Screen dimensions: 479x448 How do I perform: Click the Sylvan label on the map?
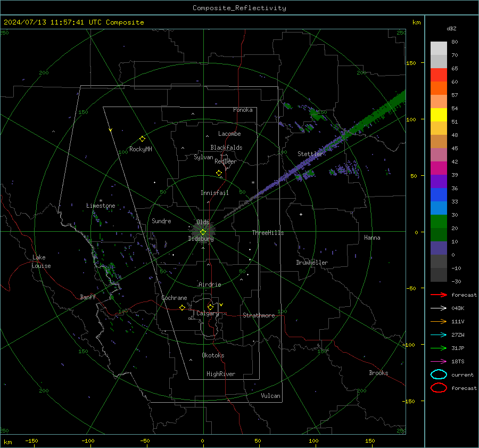click(203, 157)
